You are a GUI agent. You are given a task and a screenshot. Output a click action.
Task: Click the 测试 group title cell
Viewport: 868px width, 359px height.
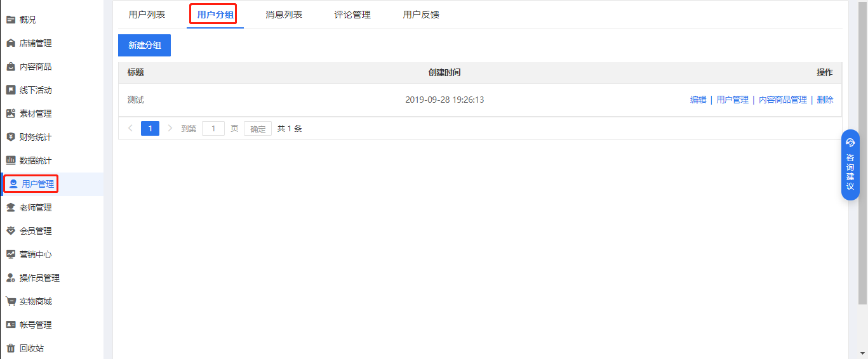[135, 100]
